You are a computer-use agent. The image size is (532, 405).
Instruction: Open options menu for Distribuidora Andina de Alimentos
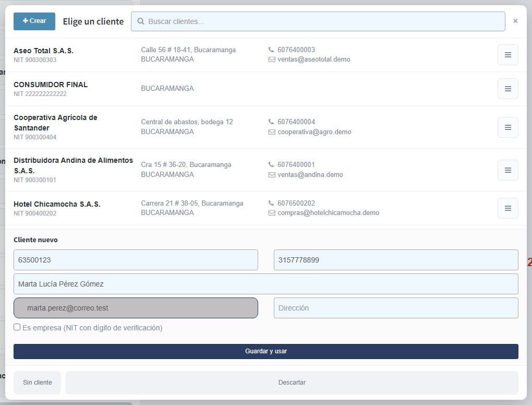(507, 170)
